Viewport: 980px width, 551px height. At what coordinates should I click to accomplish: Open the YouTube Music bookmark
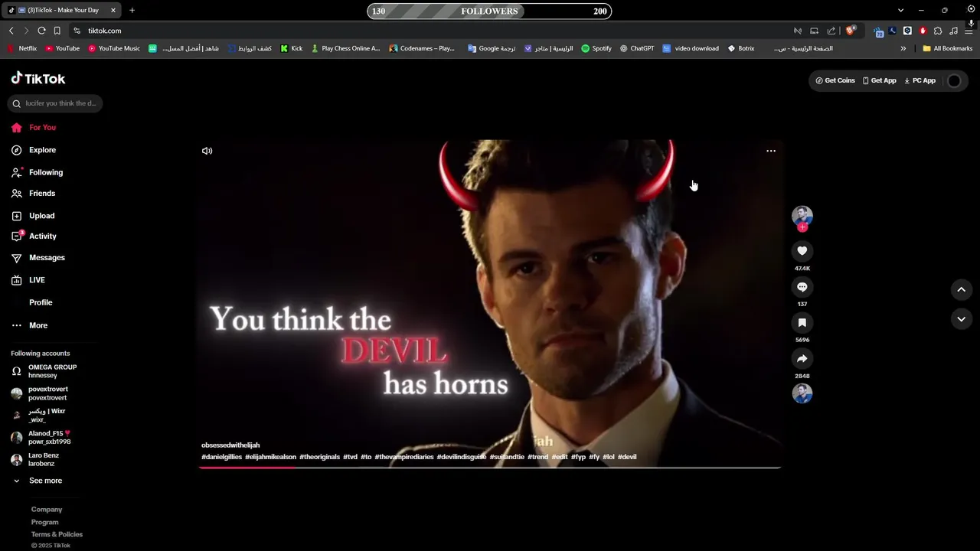click(114, 48)
